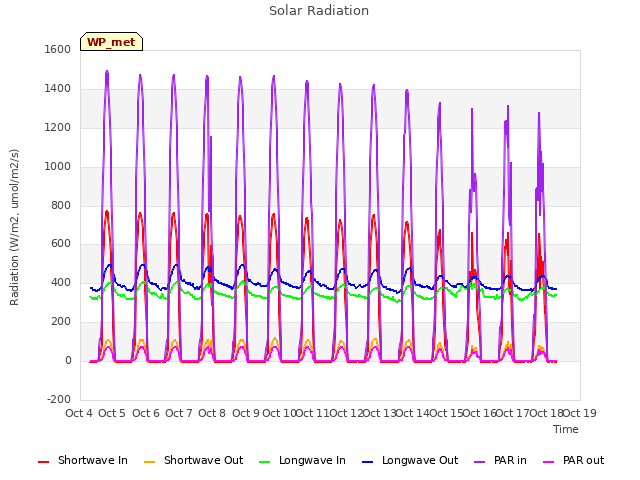This screenshot has width=640, height=480.
Task: Click the Longwave Out legend entry
Action: click(410, 460)
